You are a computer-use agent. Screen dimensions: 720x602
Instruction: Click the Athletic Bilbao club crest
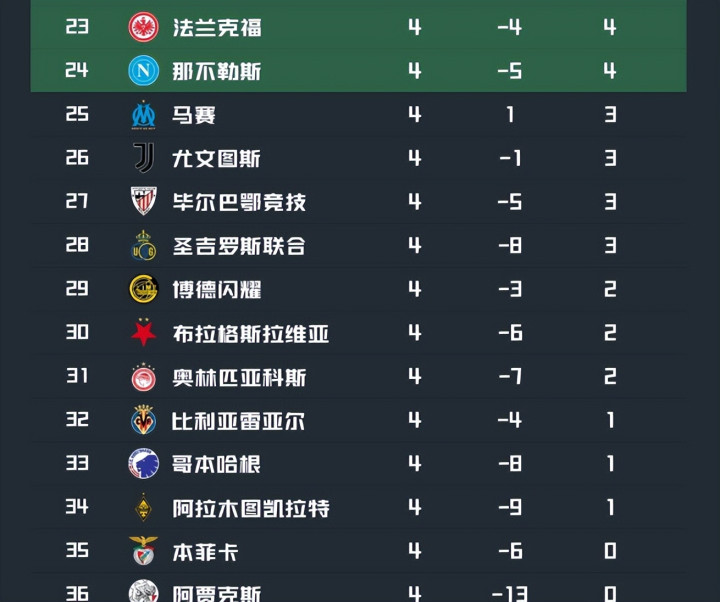tap(144, 201)
